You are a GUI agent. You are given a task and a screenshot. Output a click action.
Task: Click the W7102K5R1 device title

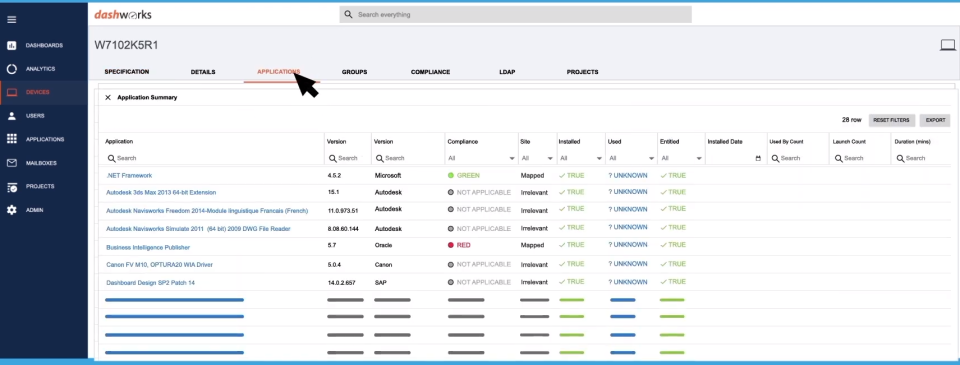click(x=126, y=45)
